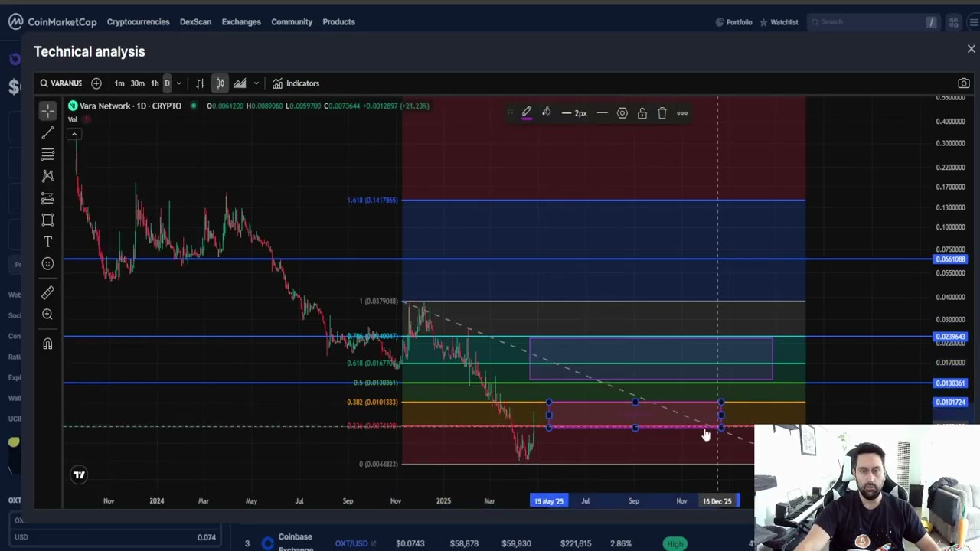Viewport: 980px width, 551px height.
Task: Switch to the 1h timeframe
Action: [155, 83]
